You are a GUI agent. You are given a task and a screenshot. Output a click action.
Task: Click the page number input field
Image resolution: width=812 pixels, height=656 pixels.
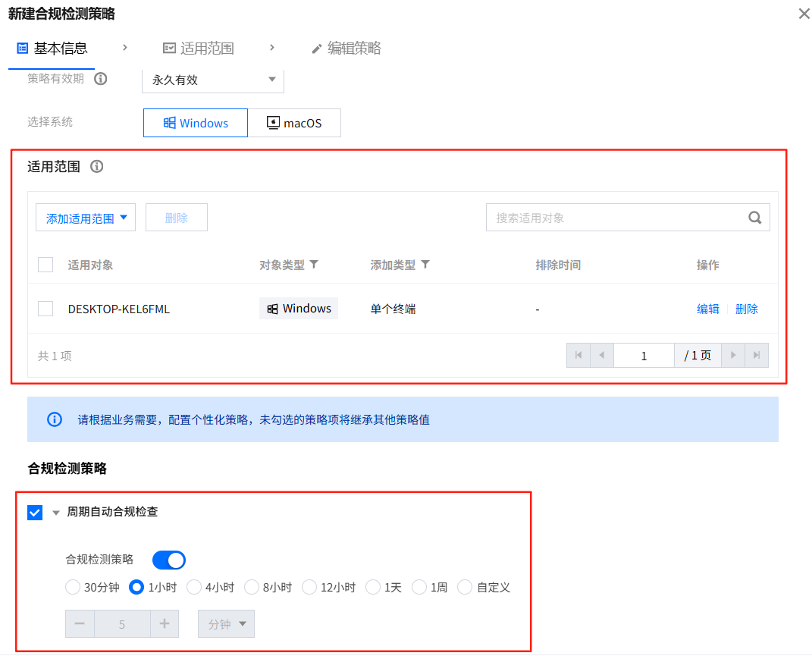coord(644,355)
